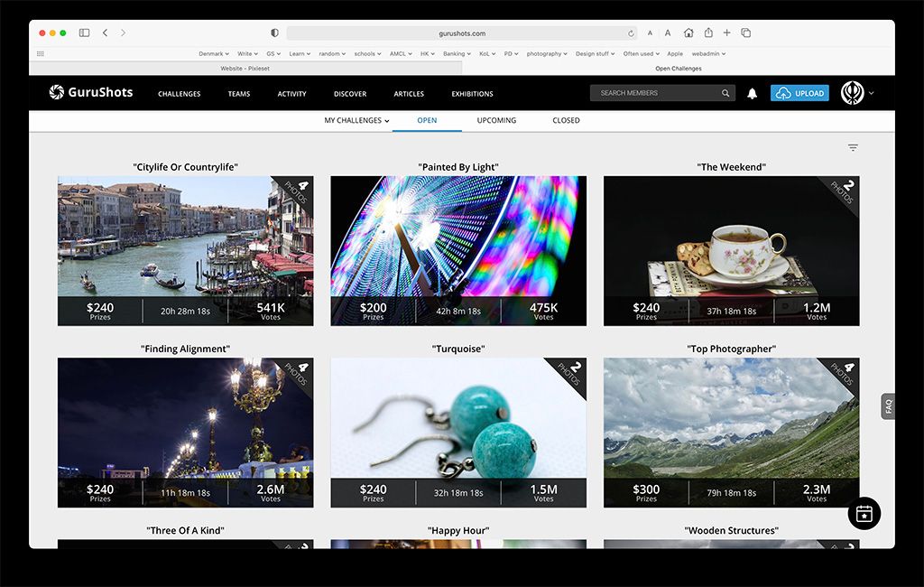
Task: Click the privacy shield icon
Action: [274, 33]
